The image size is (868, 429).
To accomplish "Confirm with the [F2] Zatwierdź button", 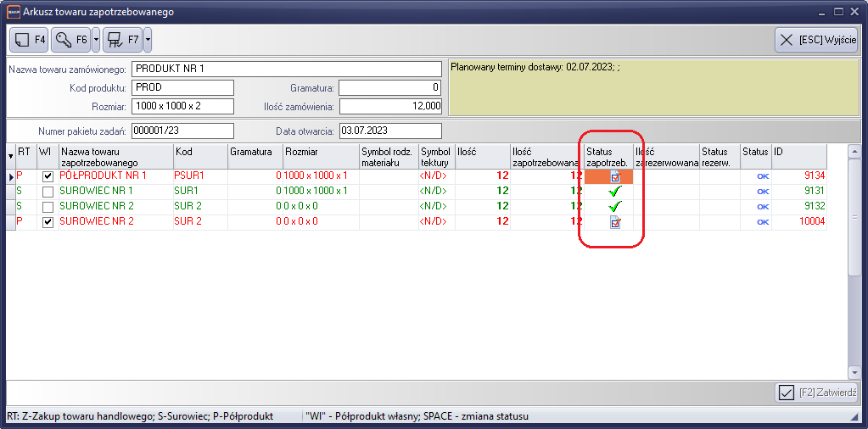I will (x=818, y=393).
